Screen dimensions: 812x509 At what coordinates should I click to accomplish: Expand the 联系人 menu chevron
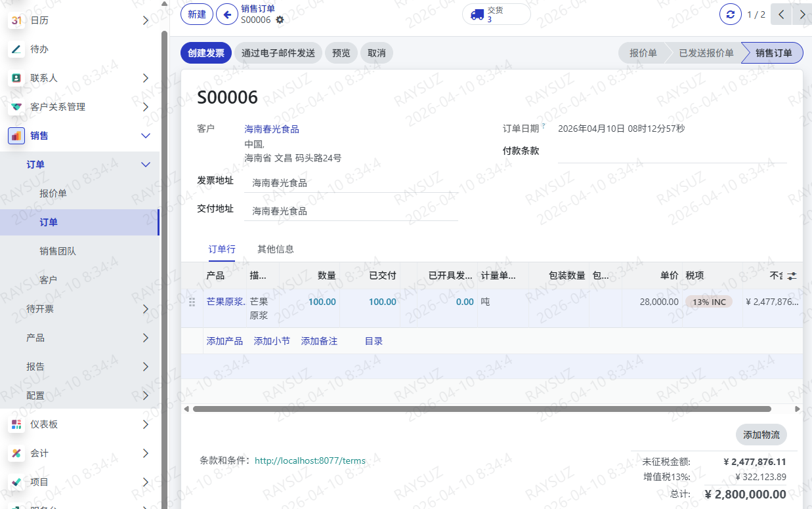pyautogui.click(x=146, y=78)
